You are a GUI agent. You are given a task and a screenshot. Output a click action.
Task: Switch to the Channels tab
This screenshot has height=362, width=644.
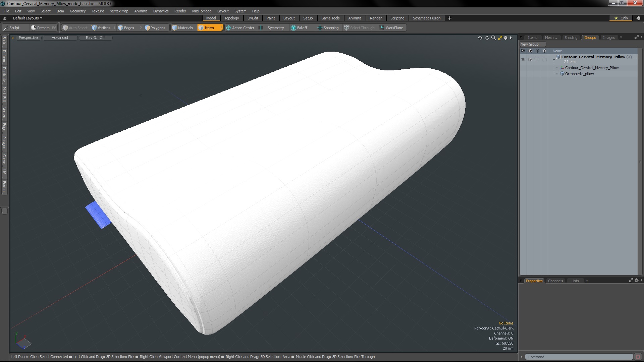click(x=555, y=281)
